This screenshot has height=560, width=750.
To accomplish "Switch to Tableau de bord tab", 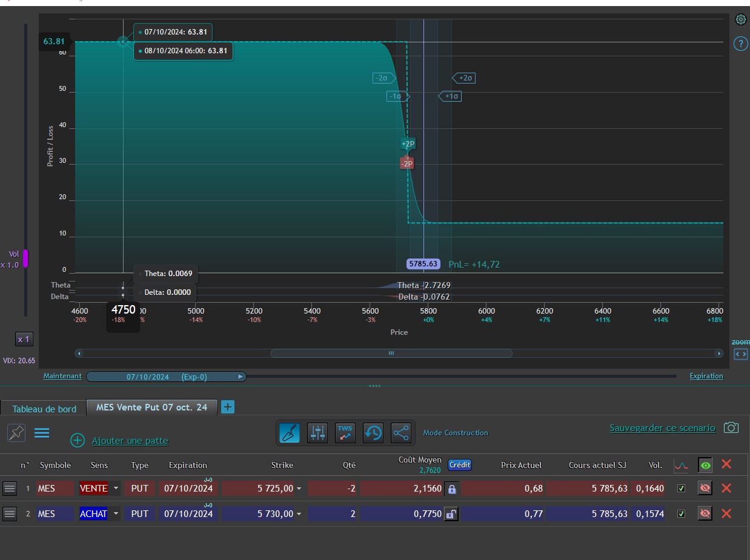I will (x=44, y=409).
